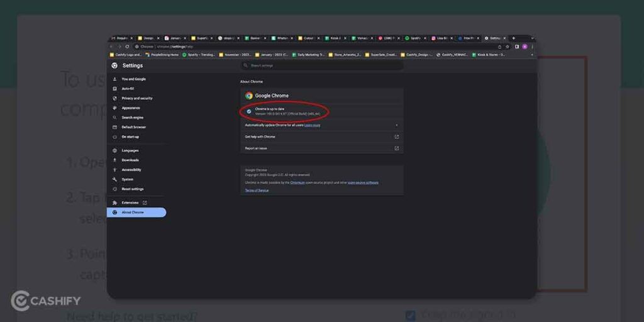Open the Terms of Service link
This screenshot has width=644, height=322.
coord(257,191)
